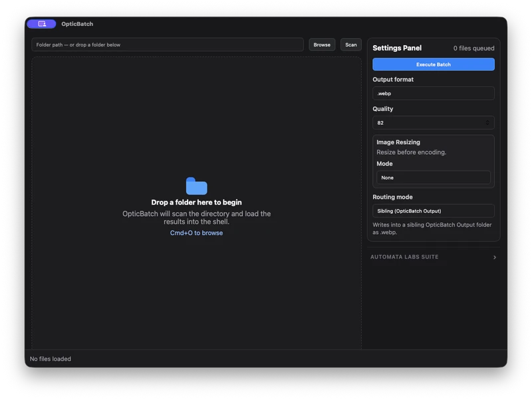The height and width of the screenshot is (400, 532).
Task: Click the 'Mode' label under Image Resizing
Action: (x=384, y=163)
